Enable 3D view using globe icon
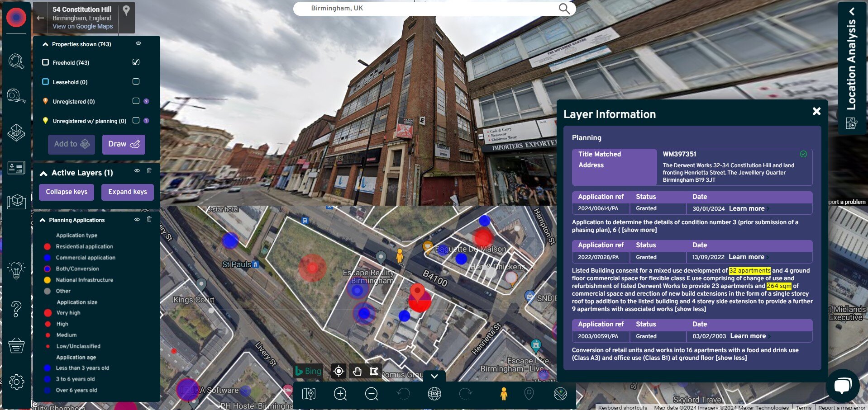The height and width of the screenshot is (410, 868). (x=434, y=394)
